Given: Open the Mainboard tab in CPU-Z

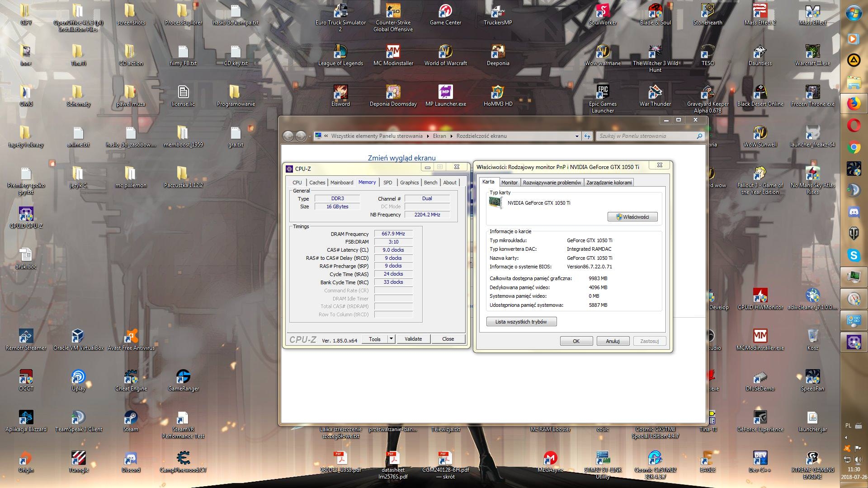Looking at the screenshot, I should pos(341,183).
